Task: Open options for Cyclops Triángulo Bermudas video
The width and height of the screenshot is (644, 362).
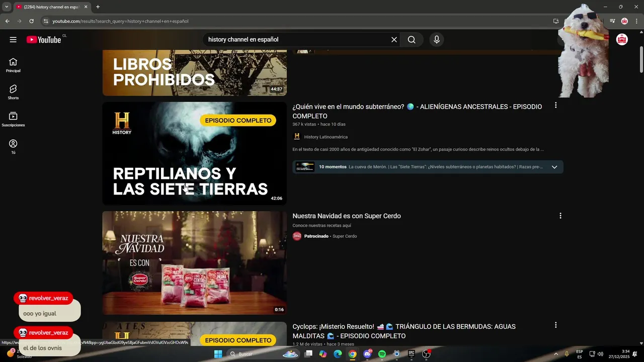Action: pos(555,325)
